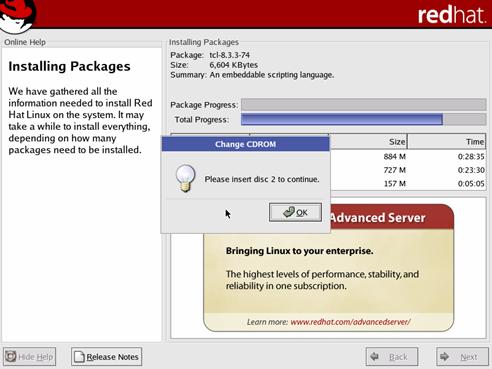This screenshot has width=492, height=369.
Task: Click the Advanced Server banner title
Action: 377,218
